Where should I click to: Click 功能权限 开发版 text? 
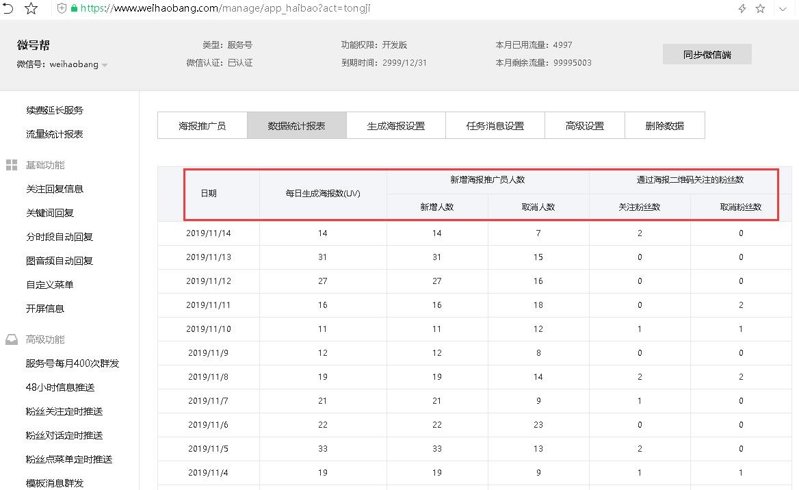click(374, 45)
